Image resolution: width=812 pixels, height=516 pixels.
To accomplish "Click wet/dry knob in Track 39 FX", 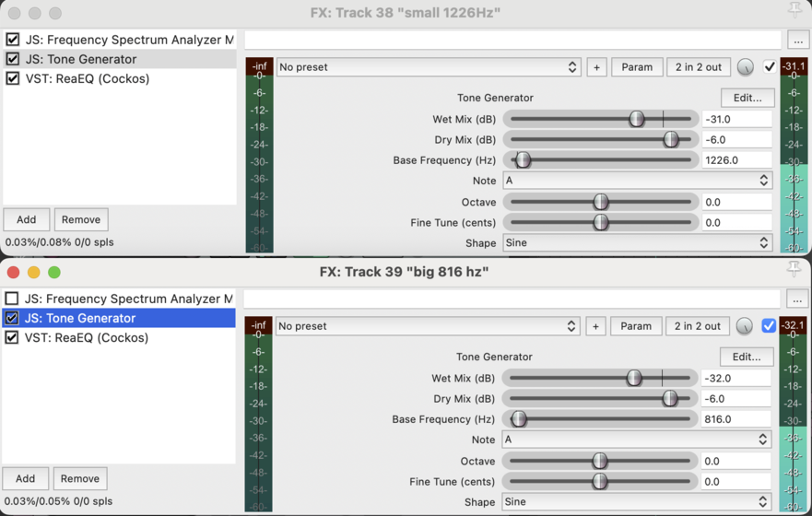I will (745, 326).
